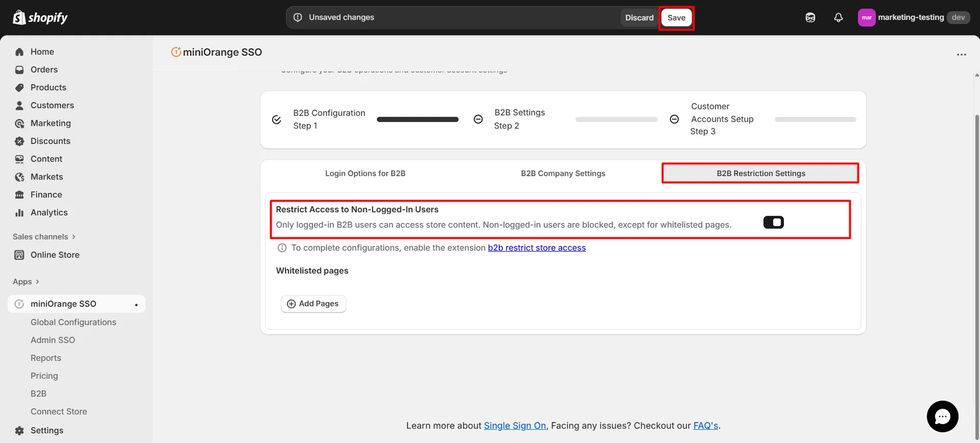Image resolution: width=980 pixels, height=443 pixels.
Task: Open b2b restrict store access link
Action: (x=537, y=248)
